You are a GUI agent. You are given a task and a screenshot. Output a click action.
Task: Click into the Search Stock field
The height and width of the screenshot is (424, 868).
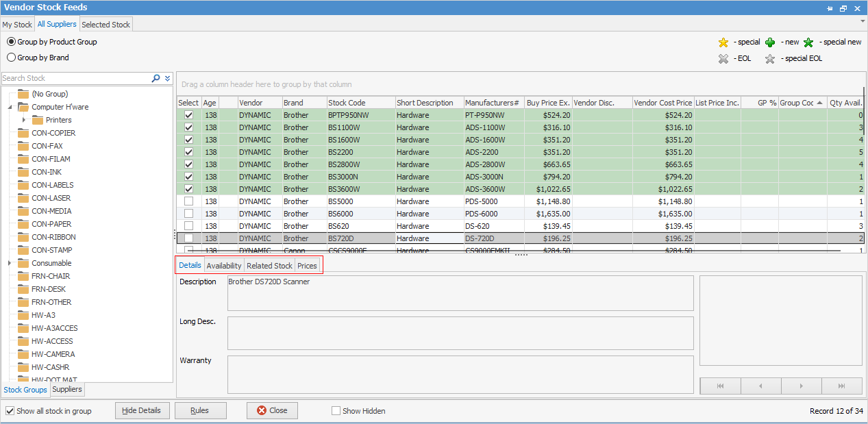click(x=75, y=79)
